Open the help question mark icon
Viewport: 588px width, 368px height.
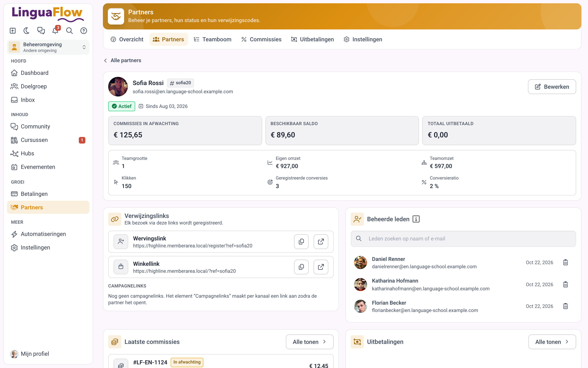84,31
